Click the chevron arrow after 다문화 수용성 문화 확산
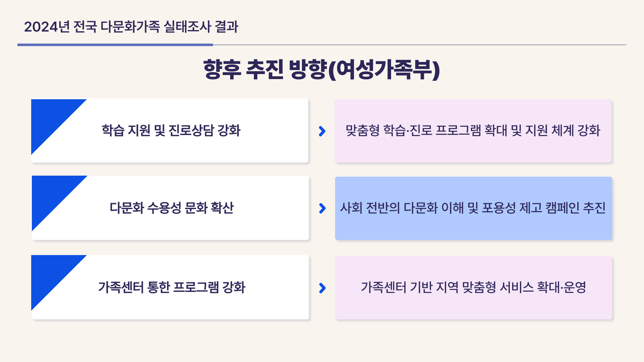Image resolution: width=644 pixels, height=362 pixels. [322, 208]
